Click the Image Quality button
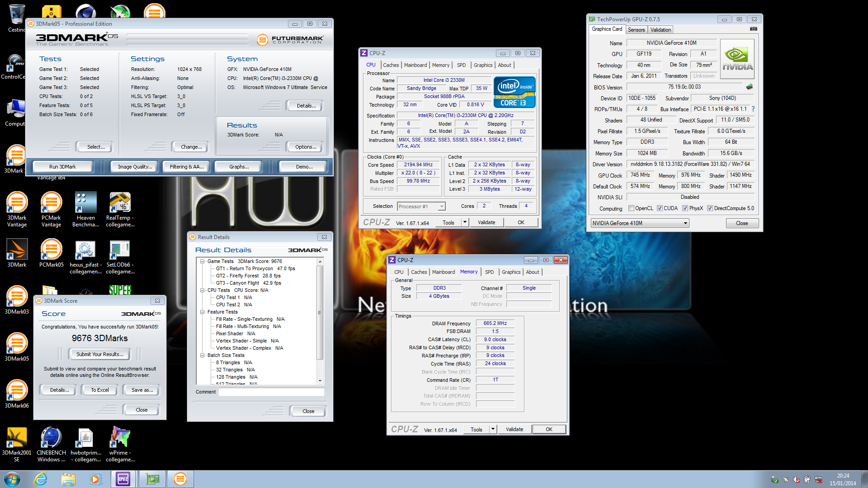868x488 pixels. point(135,167)
